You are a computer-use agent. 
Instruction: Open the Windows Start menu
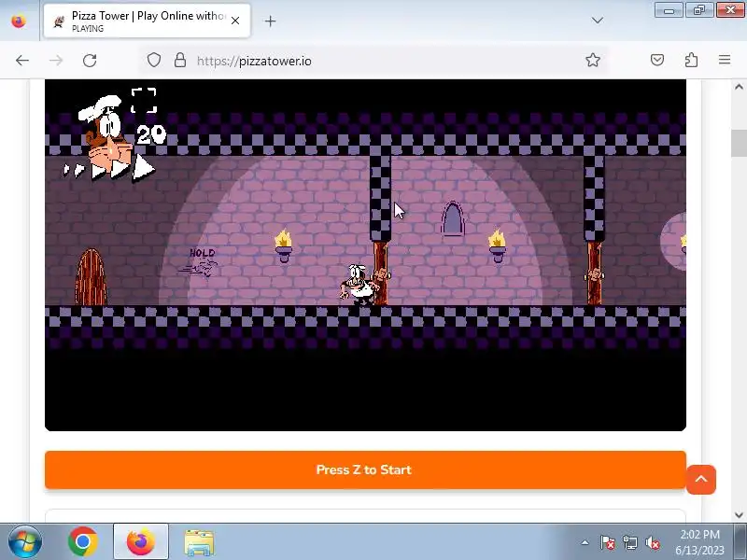(x=25, y=542)
